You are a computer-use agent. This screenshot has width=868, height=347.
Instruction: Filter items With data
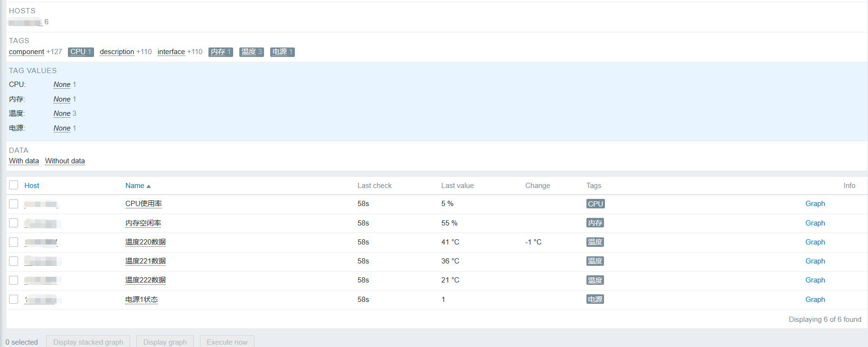24,161
